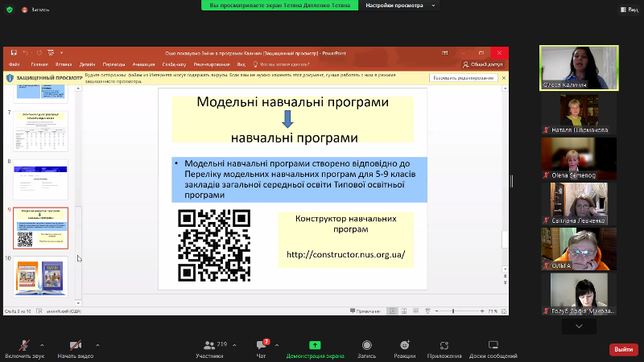The width and height of the screenshot is (644, 362).
Task: Start recording with the Запись icon
Action: point(366,345)
